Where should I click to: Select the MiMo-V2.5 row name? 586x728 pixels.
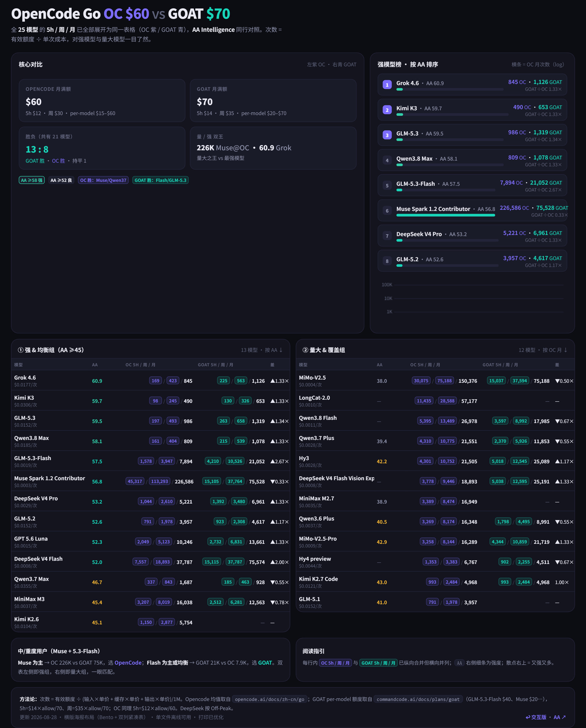(312, 378)
